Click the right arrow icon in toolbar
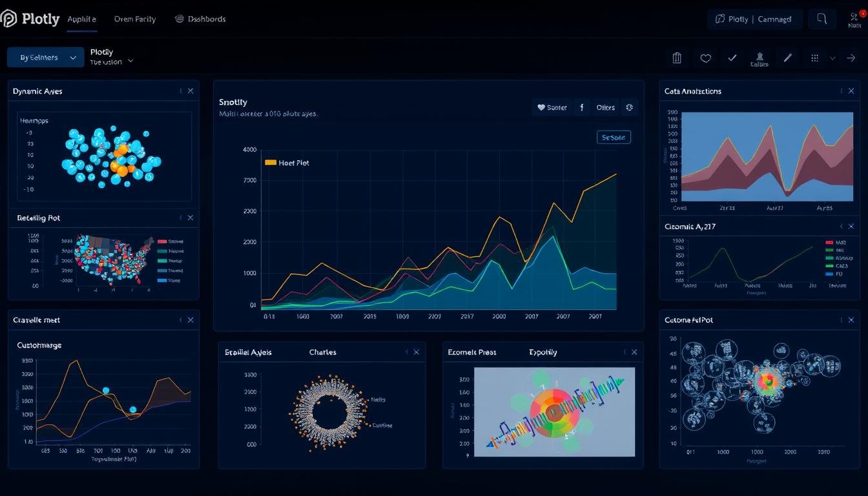The image size is (868, 496). (851, 58)
